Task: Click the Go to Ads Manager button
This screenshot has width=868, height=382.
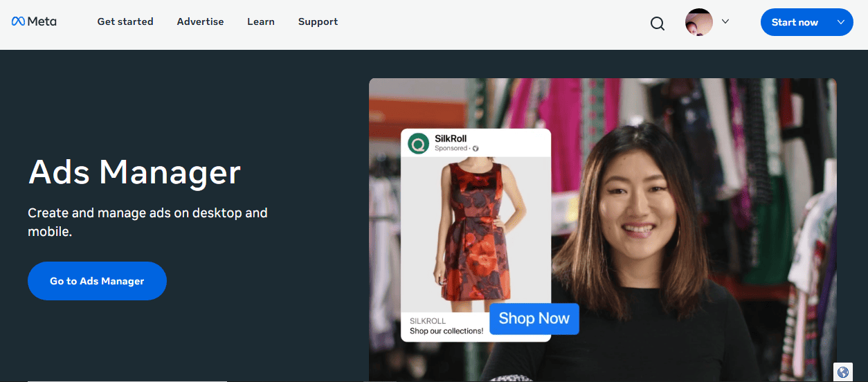Action: pyautogui.click(x=97, y=281)
